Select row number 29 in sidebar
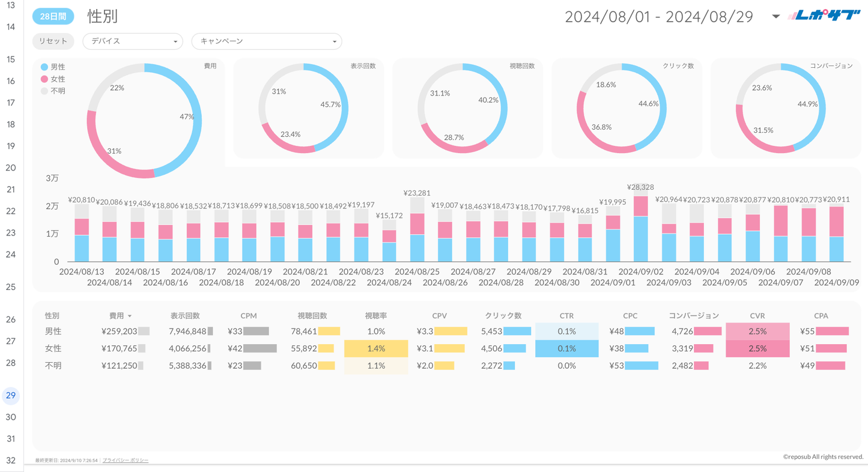 [x=11, y=395]
